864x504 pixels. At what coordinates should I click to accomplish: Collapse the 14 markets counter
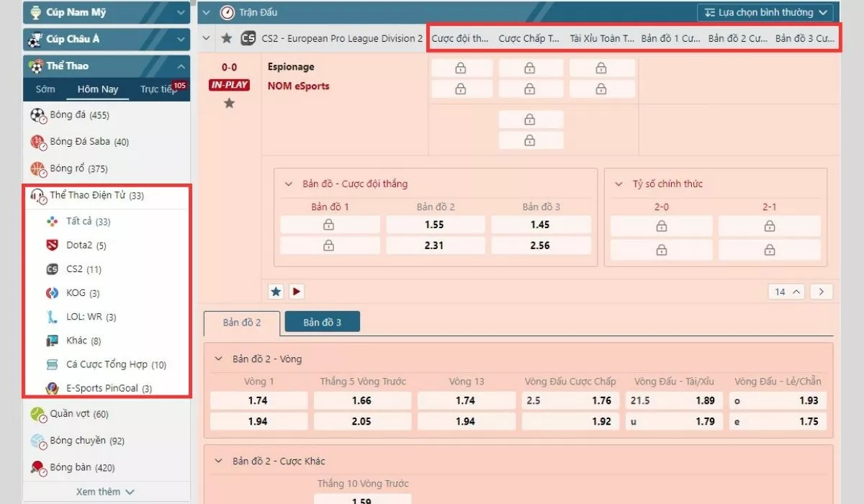click(786, 292)
